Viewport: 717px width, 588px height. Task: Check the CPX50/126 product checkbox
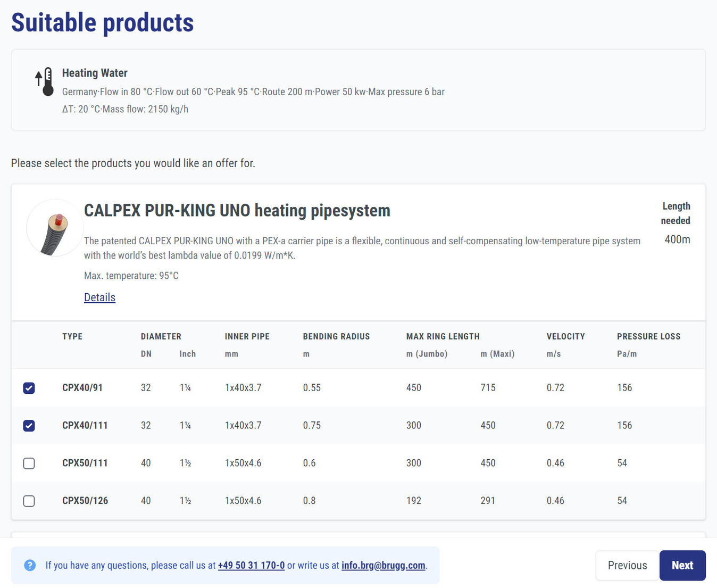coord(29,501)
